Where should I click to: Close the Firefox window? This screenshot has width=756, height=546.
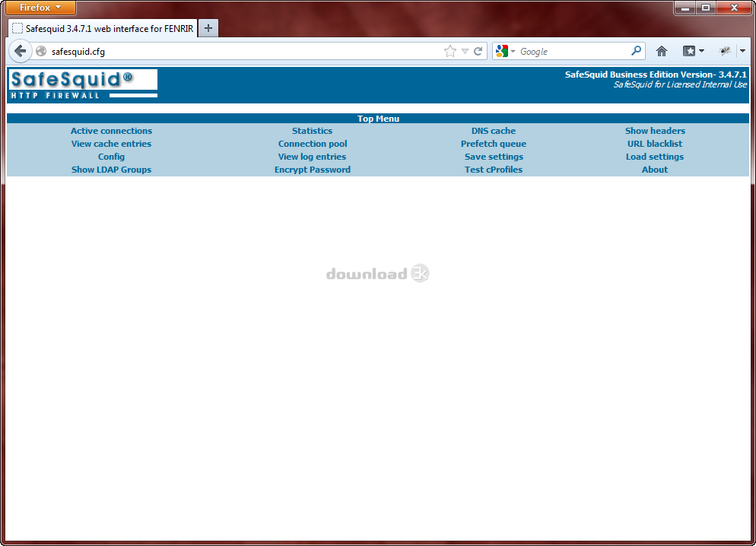(734, 8)
